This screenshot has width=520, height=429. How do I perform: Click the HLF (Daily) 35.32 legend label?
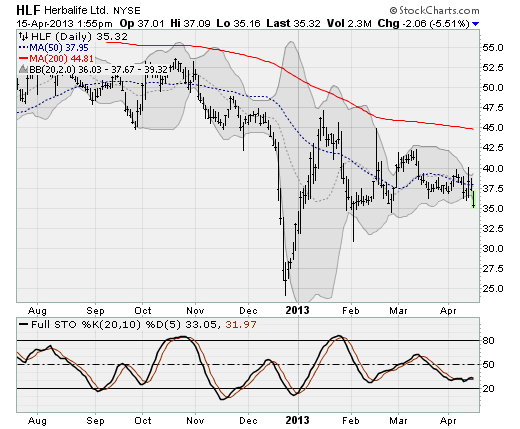point(79,36)
